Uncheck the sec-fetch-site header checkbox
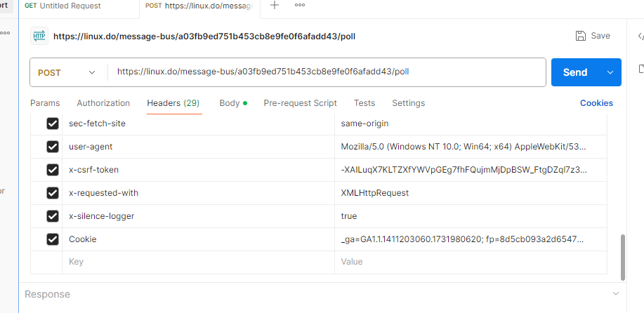Screen dimensions: 644x313 click(53, 124)
